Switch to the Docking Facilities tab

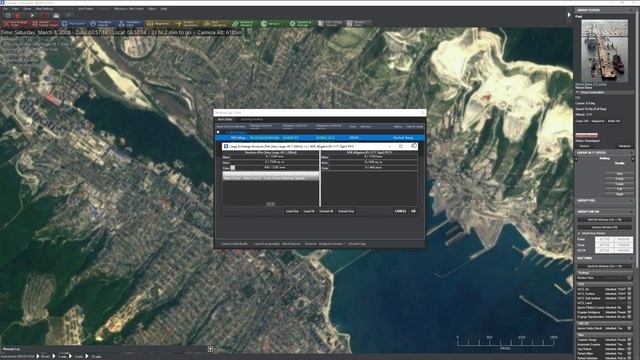coord(251,120)
